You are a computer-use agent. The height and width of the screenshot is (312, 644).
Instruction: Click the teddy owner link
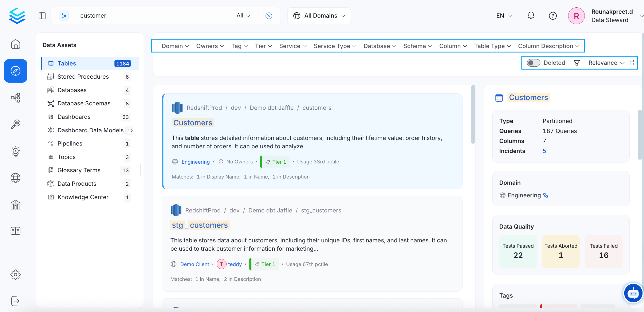[235, 264]
